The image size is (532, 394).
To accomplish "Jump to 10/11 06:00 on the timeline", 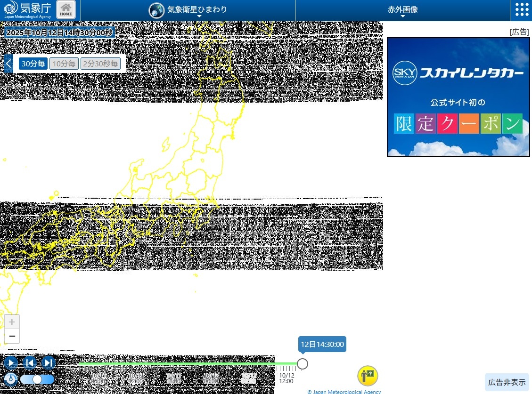I will click(98, 378).
